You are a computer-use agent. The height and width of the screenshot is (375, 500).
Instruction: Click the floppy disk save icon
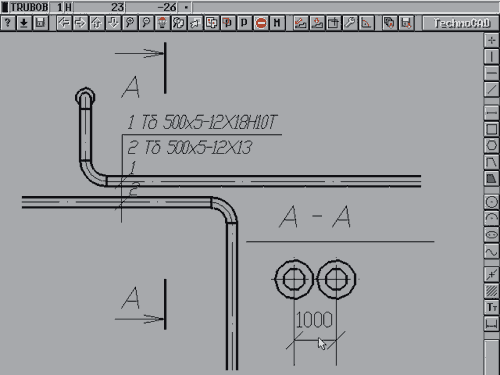point(40,23)
